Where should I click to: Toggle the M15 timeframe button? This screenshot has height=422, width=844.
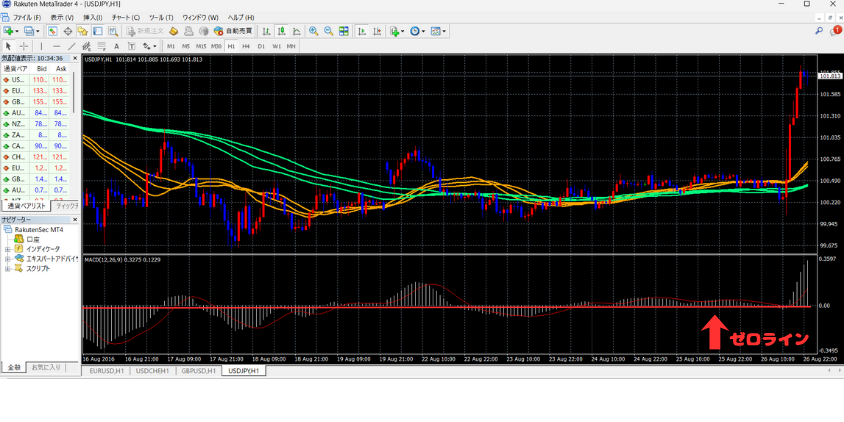[201, 46]
